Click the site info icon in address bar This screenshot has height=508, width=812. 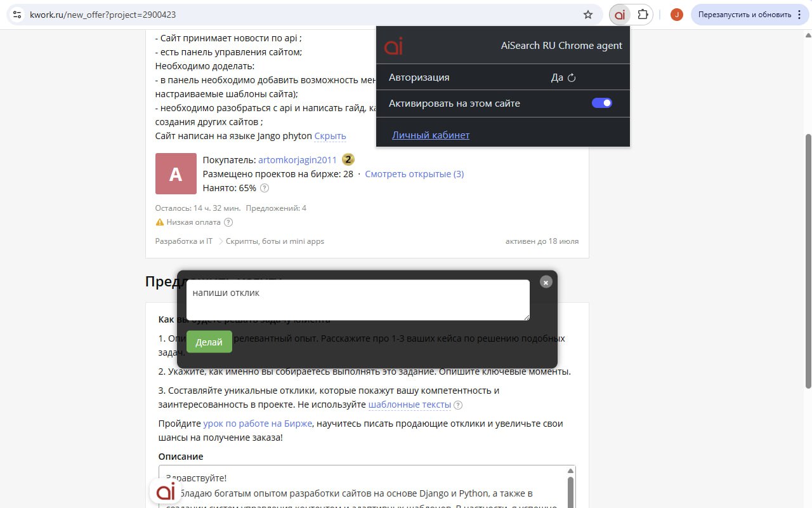click(x=17, y=15)
